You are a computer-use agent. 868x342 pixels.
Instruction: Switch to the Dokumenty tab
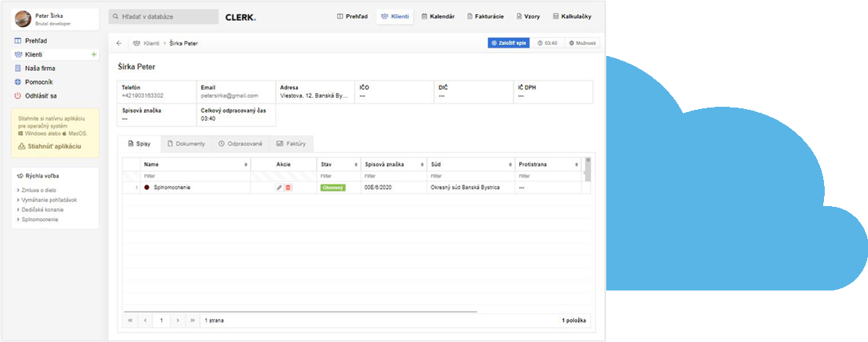pyautogui.click(x=186, y=143)
